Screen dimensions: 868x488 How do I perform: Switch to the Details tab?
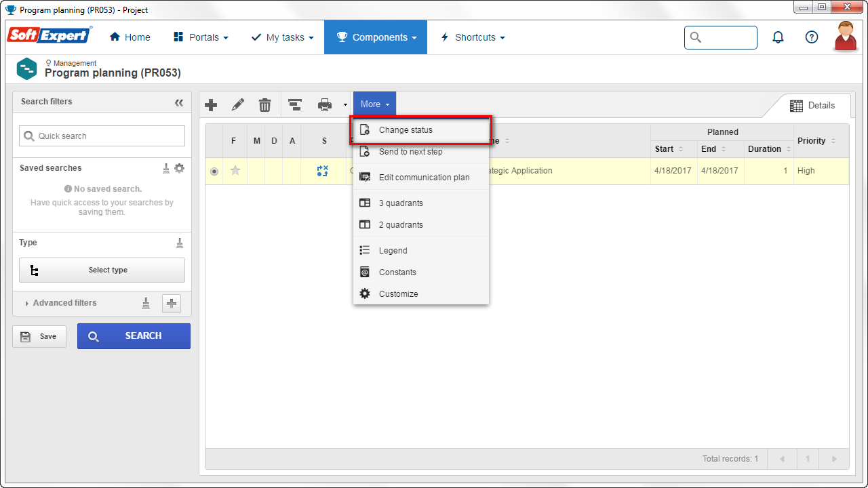coord(812,106)
